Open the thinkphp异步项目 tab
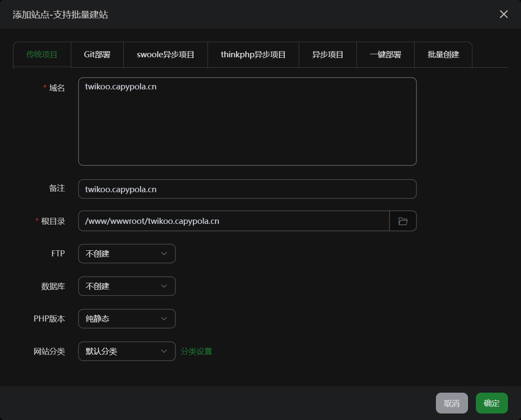This screenshot has height=420, width=521. 253,55
